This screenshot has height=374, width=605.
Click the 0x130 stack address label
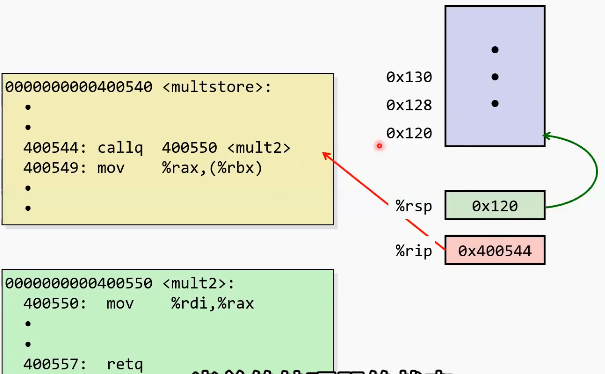click(x=409, y=77)
